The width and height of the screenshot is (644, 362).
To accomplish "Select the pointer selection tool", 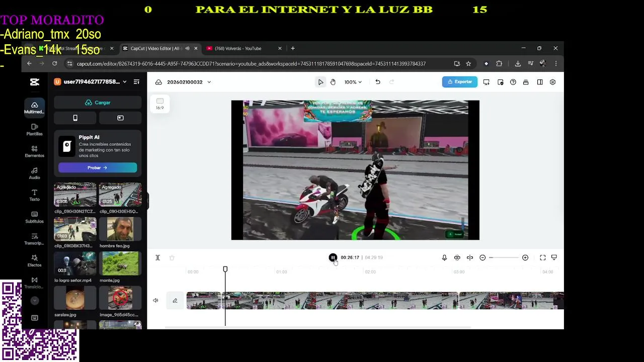I will point(320,82).
